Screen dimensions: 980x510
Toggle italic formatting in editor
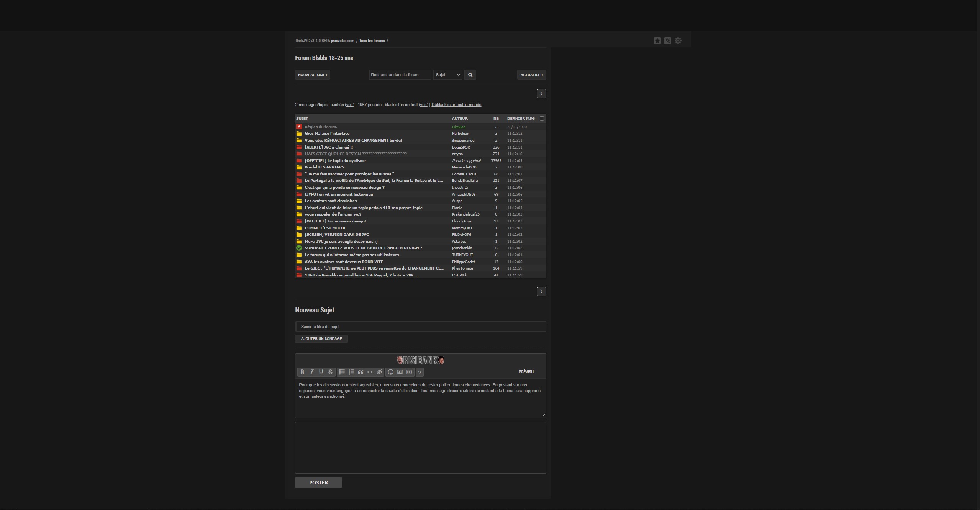point(311,372)
